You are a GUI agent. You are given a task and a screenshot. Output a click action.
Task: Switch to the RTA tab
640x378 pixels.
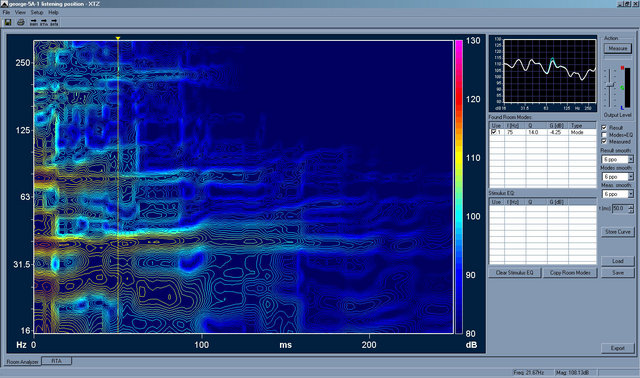point(57,361)
